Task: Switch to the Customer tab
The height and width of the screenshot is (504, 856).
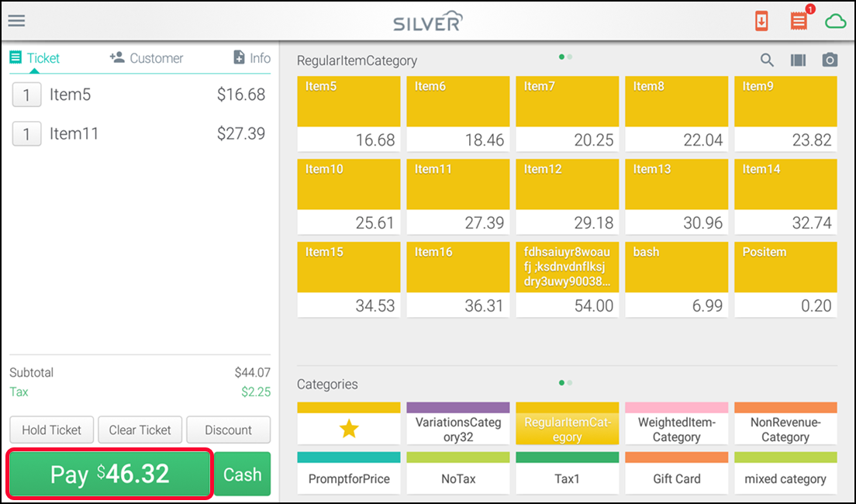Action: point(147,58)
